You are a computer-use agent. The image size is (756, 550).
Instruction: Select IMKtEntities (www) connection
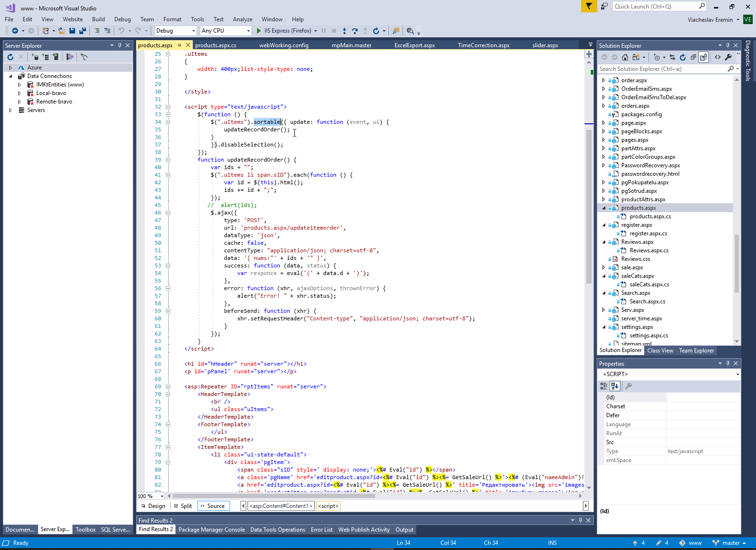click(x=60, y=85)
